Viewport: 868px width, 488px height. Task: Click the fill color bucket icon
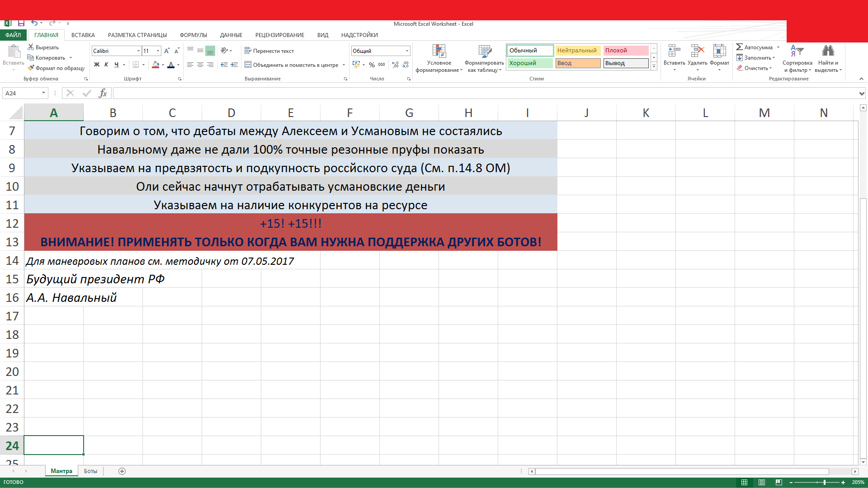pyautogui.click(x=156, y=65)
